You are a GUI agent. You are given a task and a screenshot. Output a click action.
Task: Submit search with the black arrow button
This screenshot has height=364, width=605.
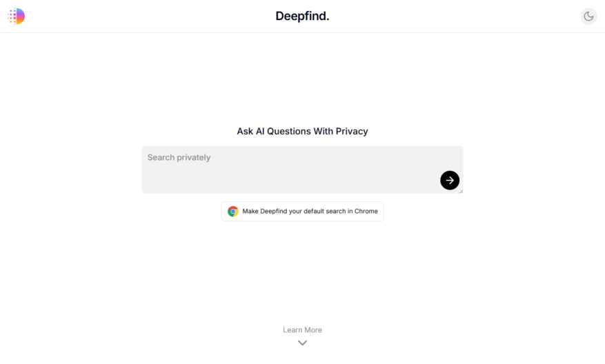[450, 180]
